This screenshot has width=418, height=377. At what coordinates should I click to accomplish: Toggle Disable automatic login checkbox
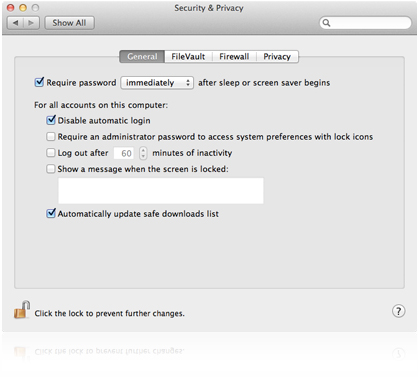(51, 120)
